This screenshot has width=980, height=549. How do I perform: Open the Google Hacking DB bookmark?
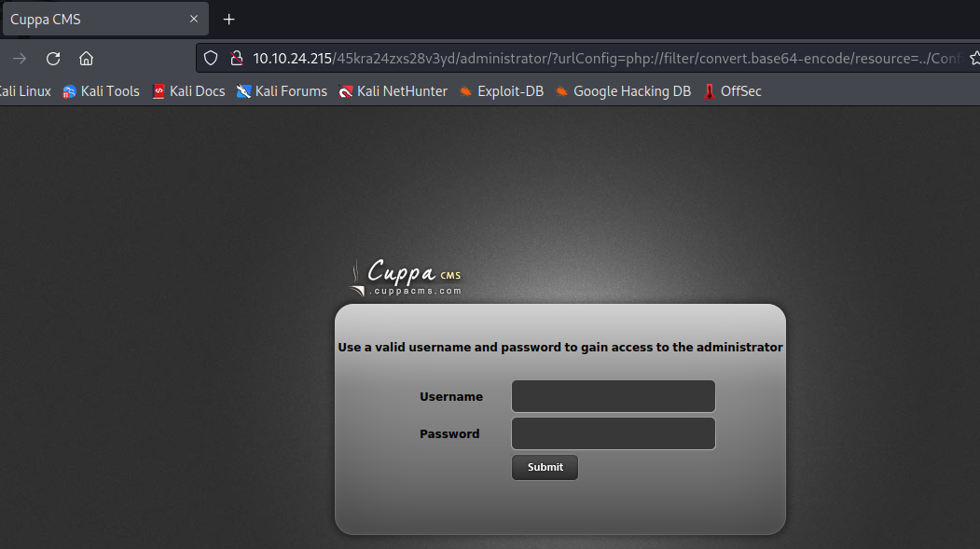(x=623, y=91)
